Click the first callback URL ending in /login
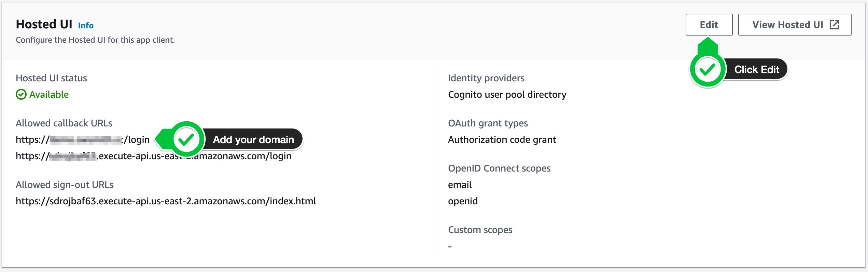Image resolution: width=868 pixels, height=272 pixels. [83, 139]
